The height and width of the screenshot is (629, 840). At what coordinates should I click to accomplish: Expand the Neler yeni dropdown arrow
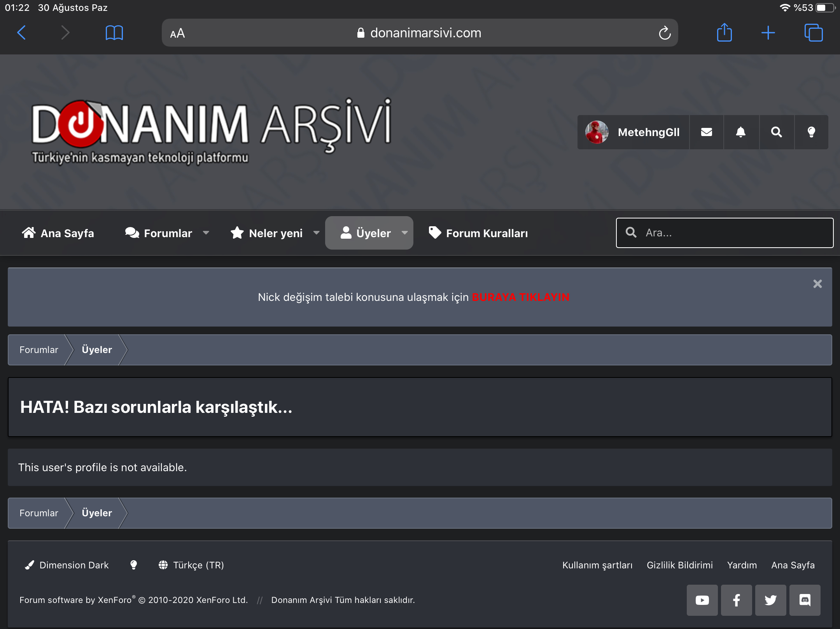pos(316,233)
